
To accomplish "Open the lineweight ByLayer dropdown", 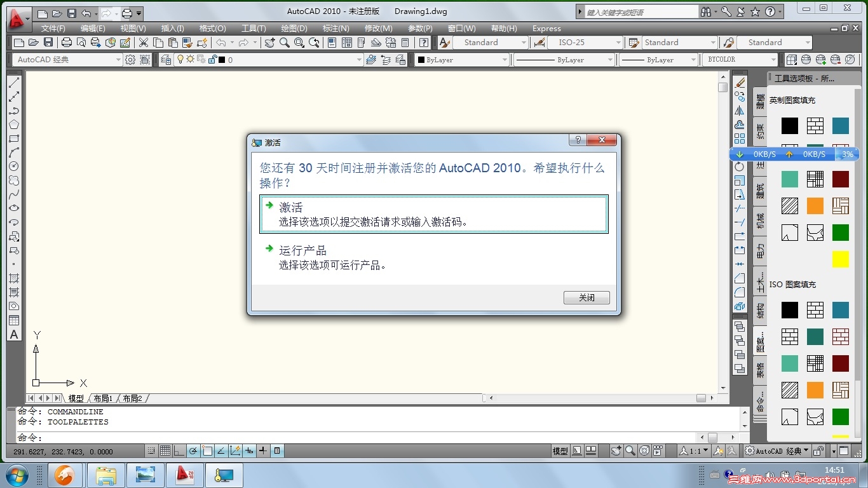I will point(658,60).
